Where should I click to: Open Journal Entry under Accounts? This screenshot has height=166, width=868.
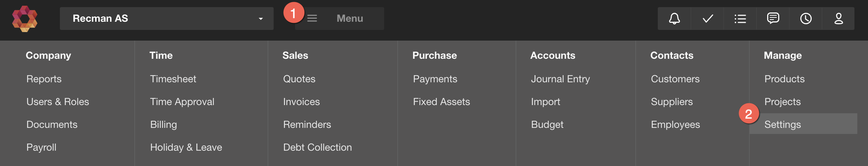[x=560, y=79]
